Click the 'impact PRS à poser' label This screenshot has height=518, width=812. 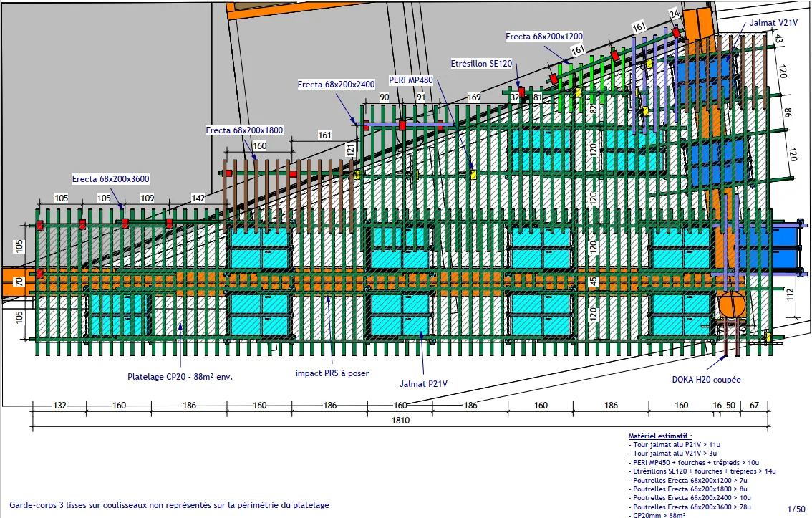(332, 373)
